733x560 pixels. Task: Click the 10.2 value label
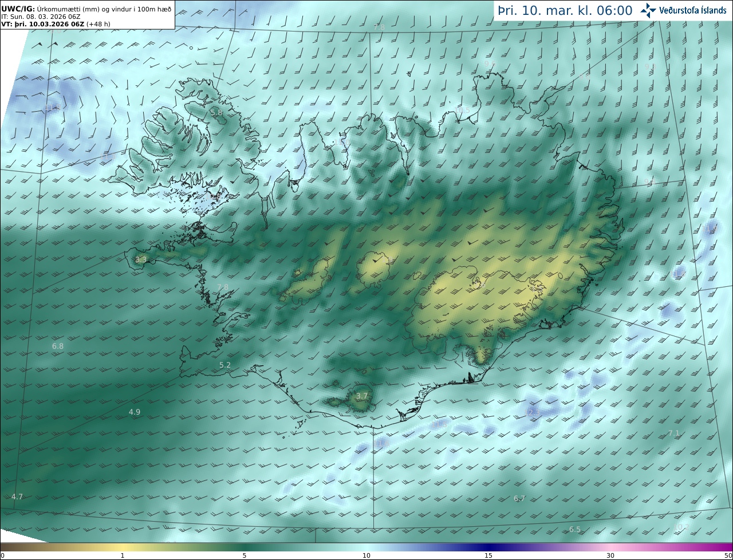681,527
